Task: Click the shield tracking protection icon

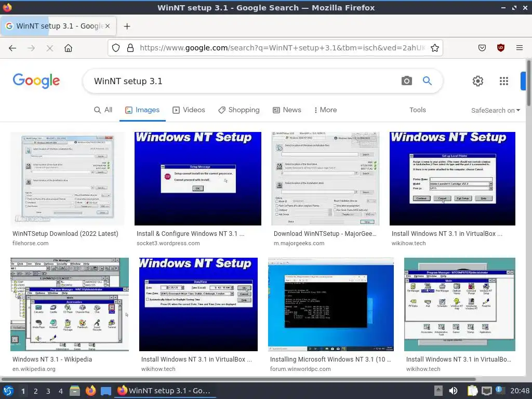Action: tap(116, 48)
